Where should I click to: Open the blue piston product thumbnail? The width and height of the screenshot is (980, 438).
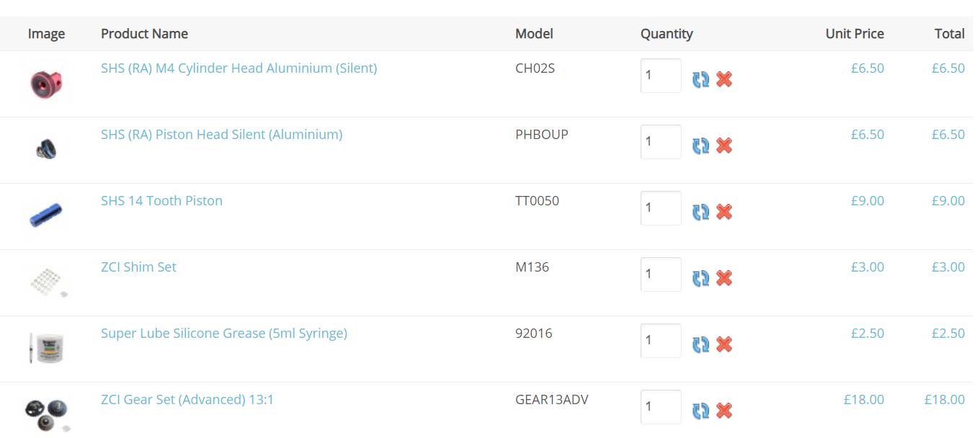(46, 215)
